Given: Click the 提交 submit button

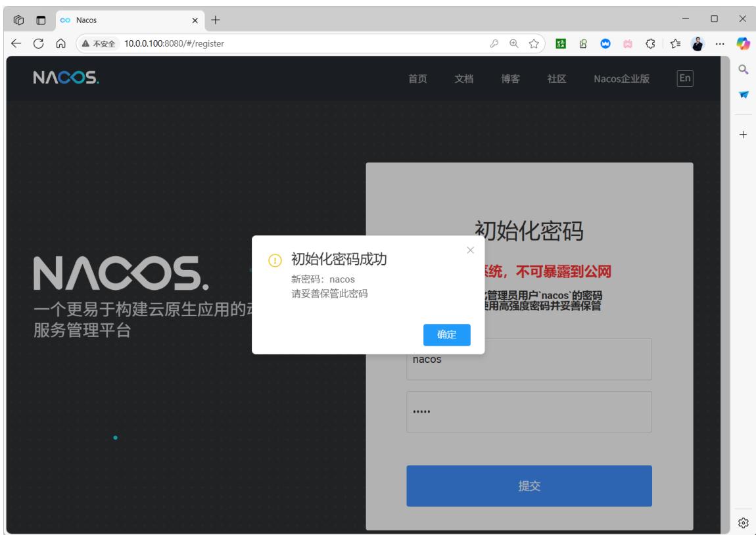Looking at the screenshot, I should pyautogui.click(x=529, y=486).
